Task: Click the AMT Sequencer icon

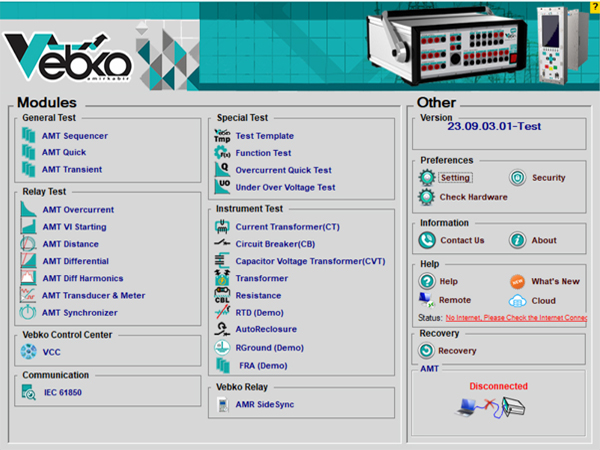Action: [28, 135]
